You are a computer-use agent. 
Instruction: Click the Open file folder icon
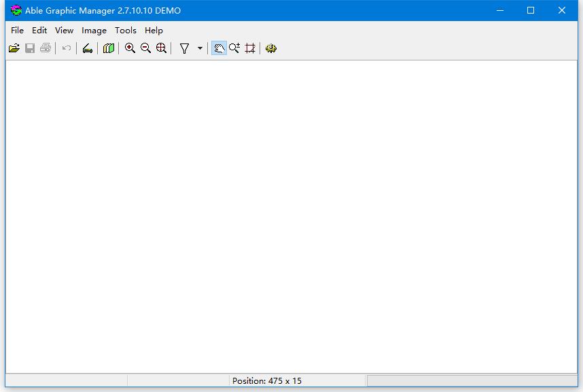14,48
